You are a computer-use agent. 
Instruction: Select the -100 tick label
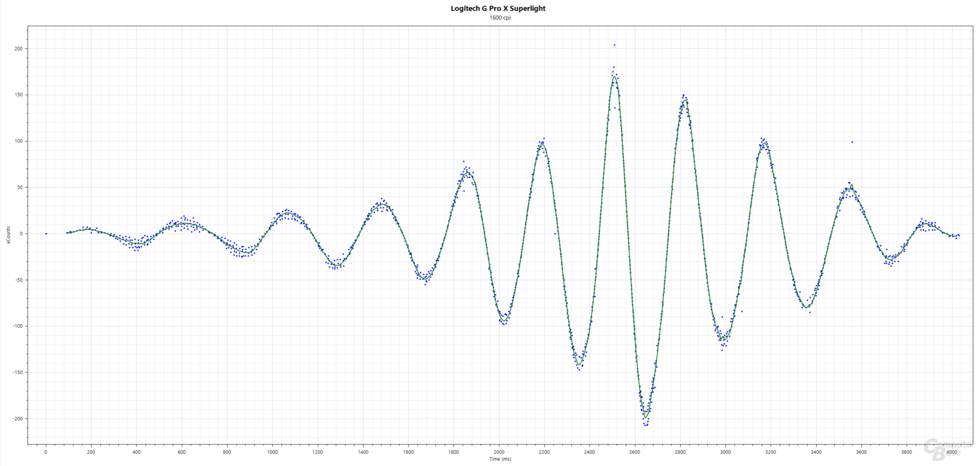pyautogui.click(x=17, y=326)
